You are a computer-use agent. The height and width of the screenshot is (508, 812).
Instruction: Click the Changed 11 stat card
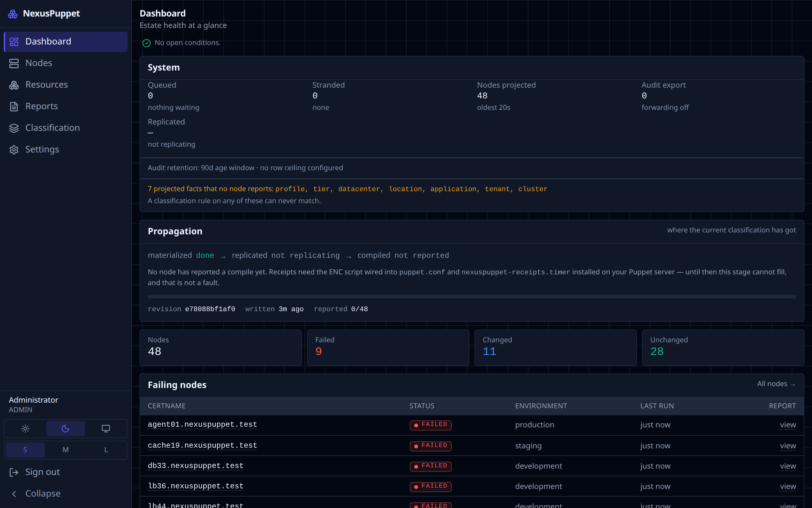tap(555, 348)
